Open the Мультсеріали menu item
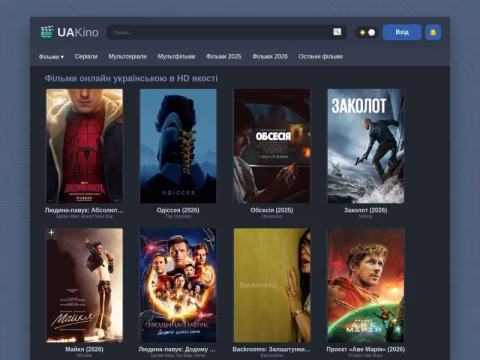The image size is (480, 360). coord(127,57)
